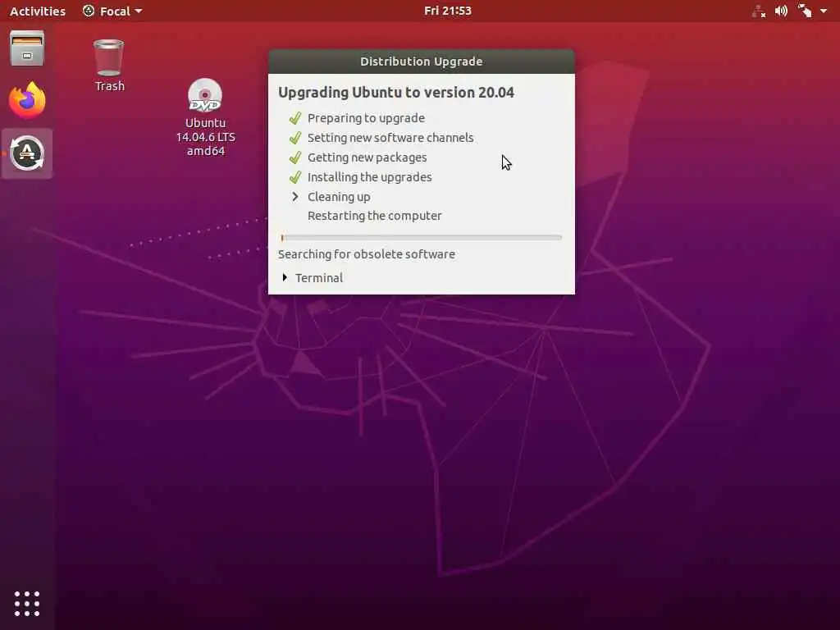Click the Terminal expander label

coord(319,277)
